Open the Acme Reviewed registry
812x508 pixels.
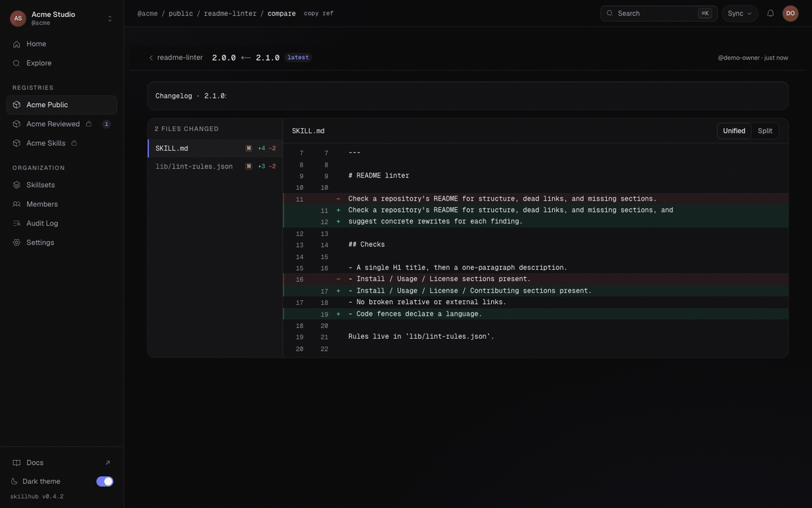tap(62, 124)
